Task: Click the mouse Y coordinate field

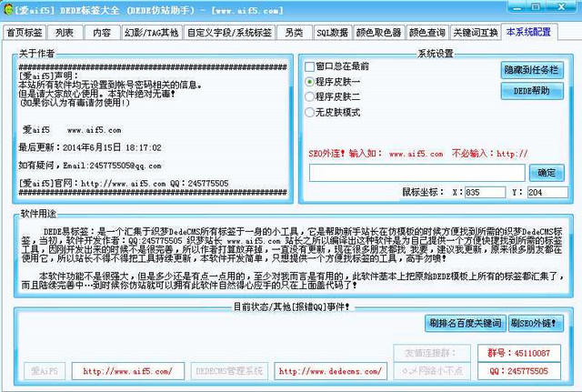Action: (547, 192)
